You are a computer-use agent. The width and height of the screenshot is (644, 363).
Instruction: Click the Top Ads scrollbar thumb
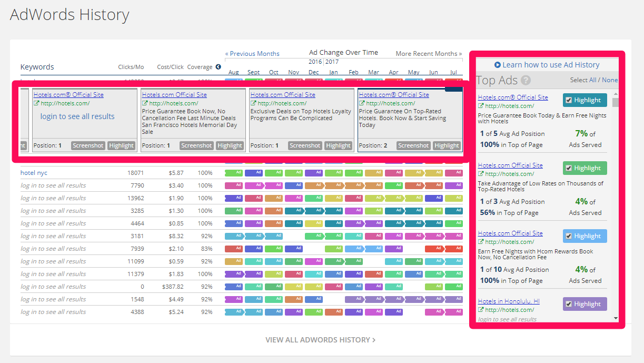(616, 102)
